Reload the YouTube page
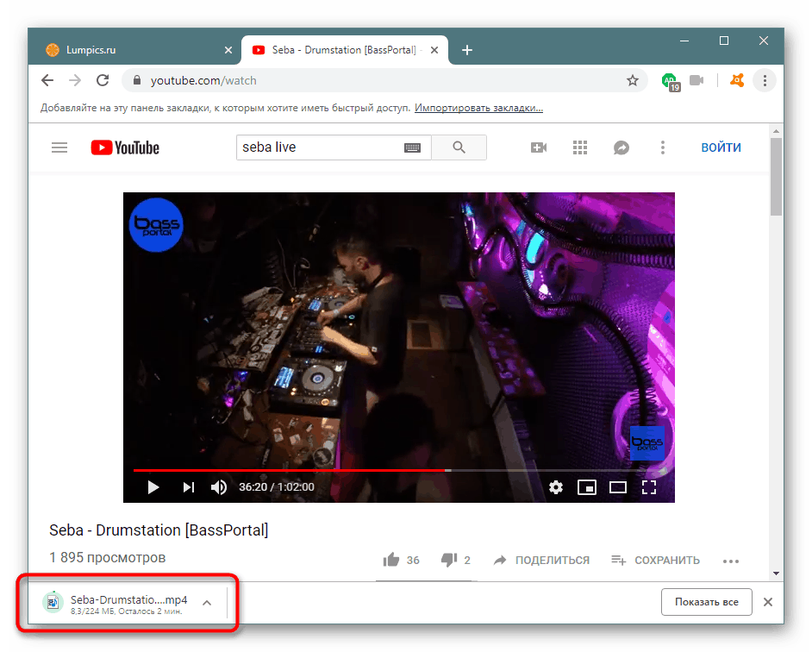812x652 pixels. coord(103,80)
